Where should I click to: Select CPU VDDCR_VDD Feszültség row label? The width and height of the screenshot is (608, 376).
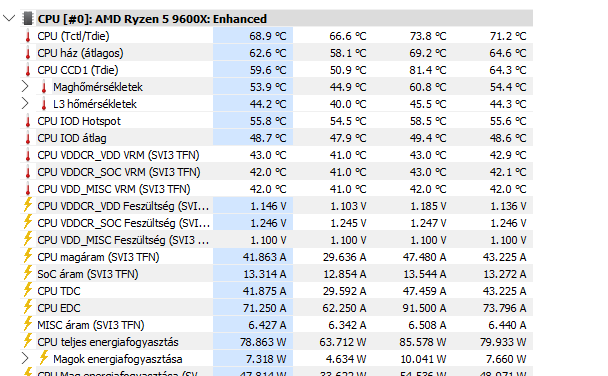tap(123, 207)
